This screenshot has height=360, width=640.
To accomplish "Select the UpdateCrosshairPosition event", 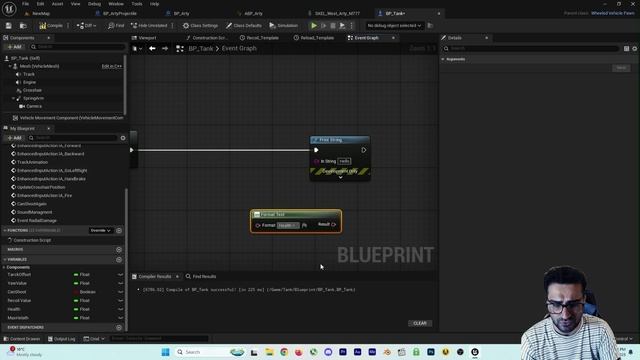I will [41, 187].
